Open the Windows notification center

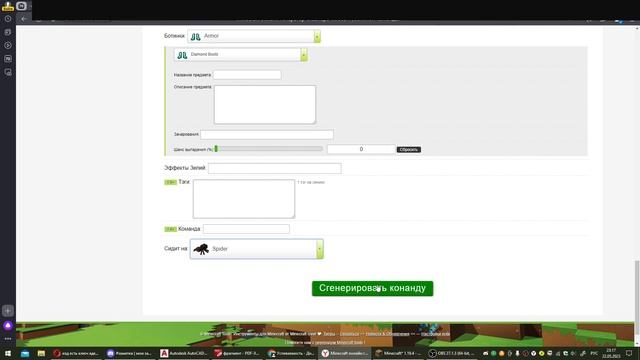tap(629, 353)
